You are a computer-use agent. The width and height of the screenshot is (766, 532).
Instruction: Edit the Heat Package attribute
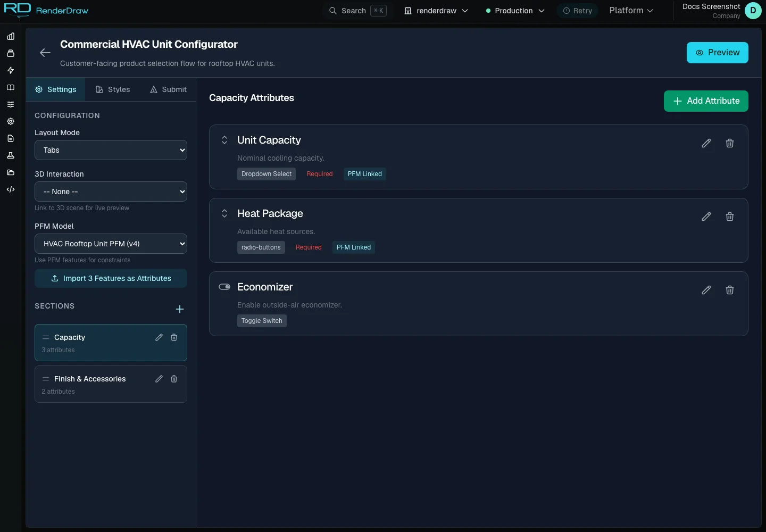click(706, 217)
